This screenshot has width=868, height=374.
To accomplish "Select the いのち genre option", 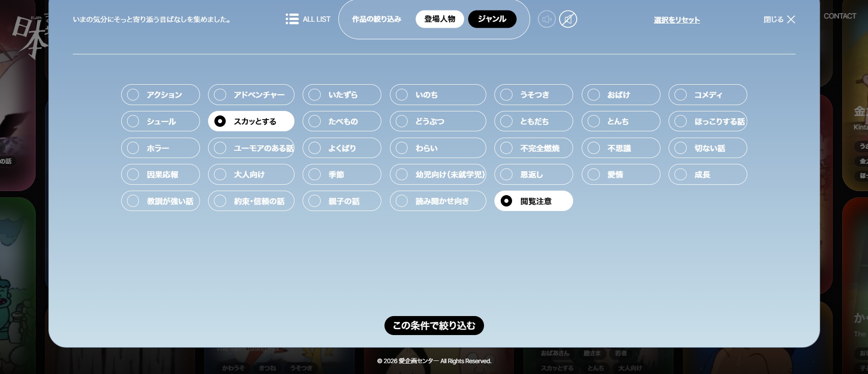I will click(x=438, y=95).
